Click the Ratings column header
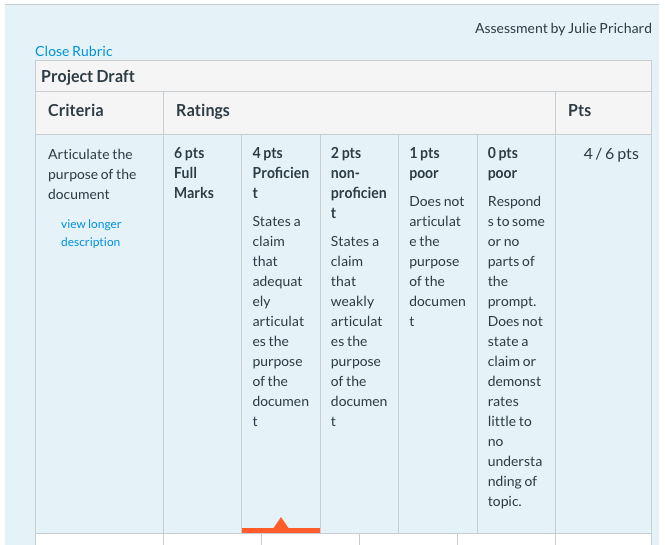The width and height of the screenshot is (665, 545). 203,110
